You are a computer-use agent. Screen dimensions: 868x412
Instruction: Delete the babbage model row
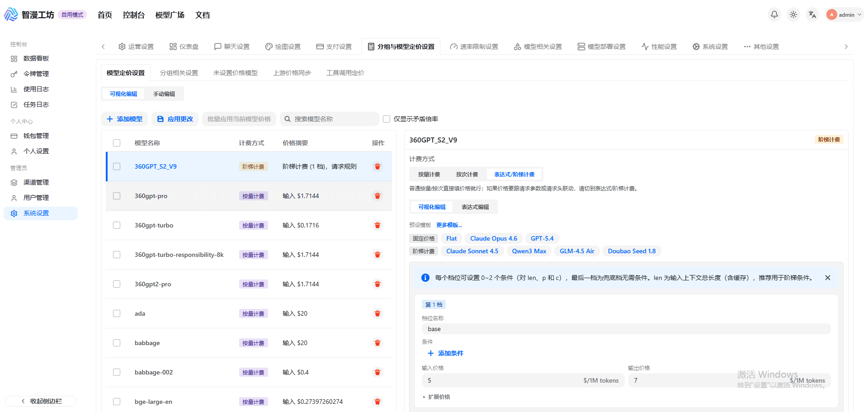377,343
